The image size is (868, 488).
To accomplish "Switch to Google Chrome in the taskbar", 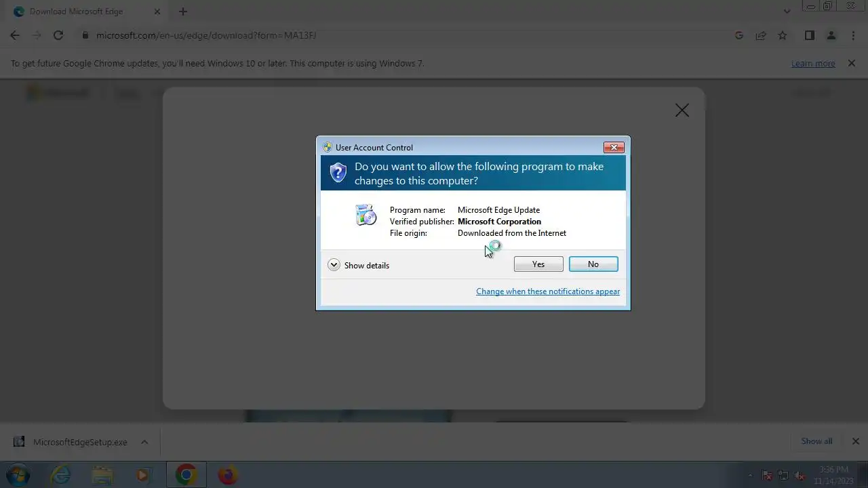I will [x=186, y=475].
